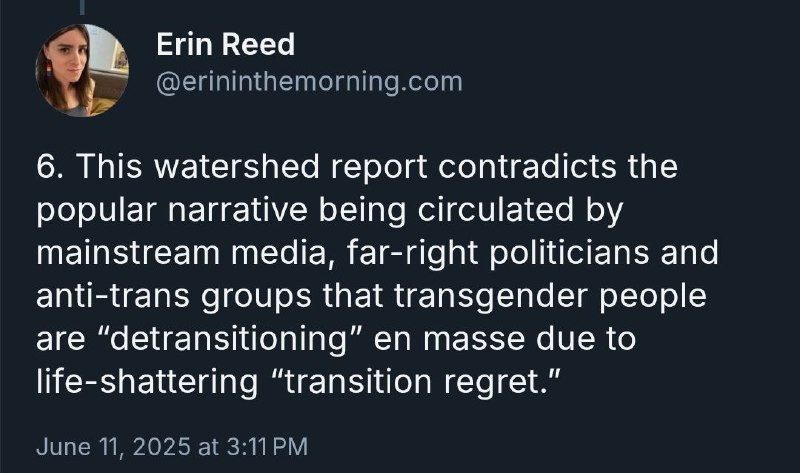Select the word "watershed" in the post
This screenshot has width=800, height=473.
coord(236,167)
